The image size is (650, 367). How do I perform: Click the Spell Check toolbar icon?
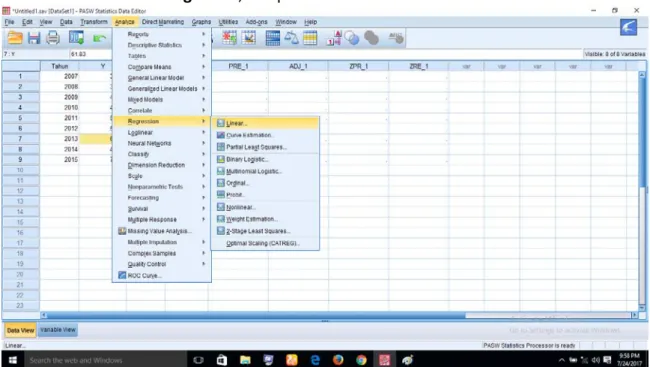(x=395, y=38)
